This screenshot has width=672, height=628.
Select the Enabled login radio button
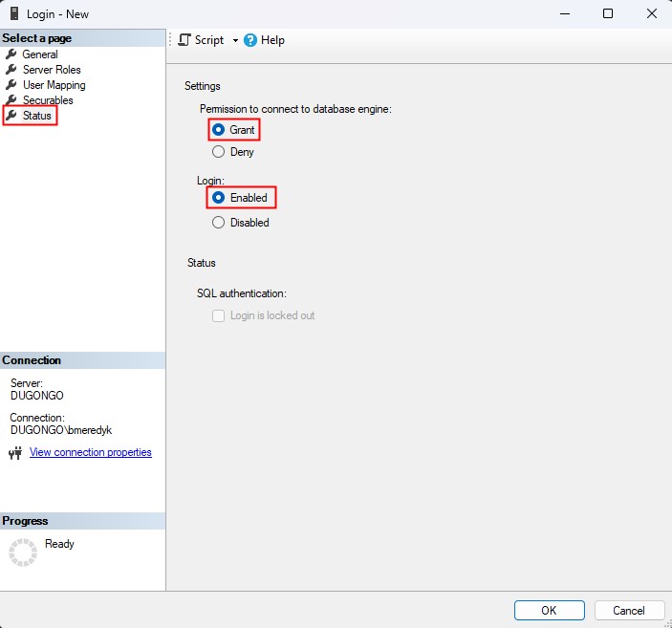(x=218, y=198)
